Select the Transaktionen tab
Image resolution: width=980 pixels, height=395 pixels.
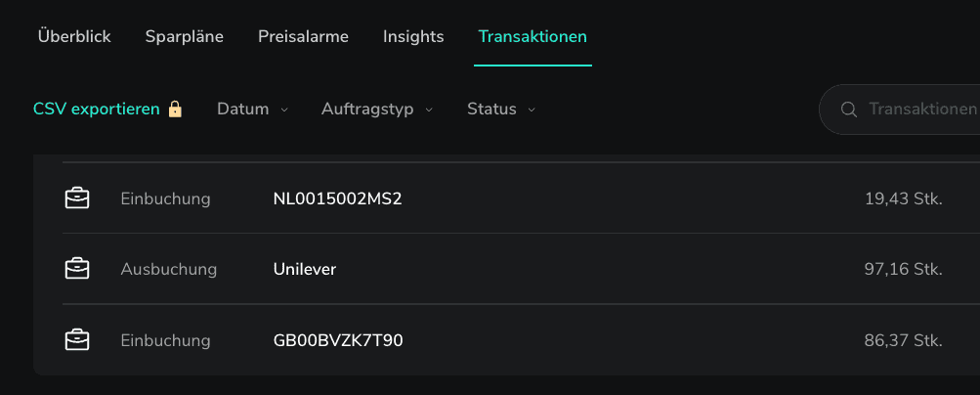coord(533,37)
